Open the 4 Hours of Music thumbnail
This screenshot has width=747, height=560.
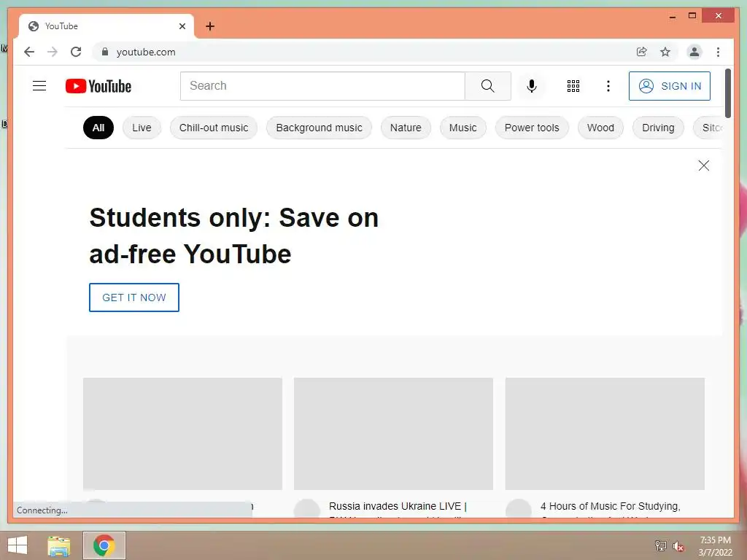click(x=605, y=434)
